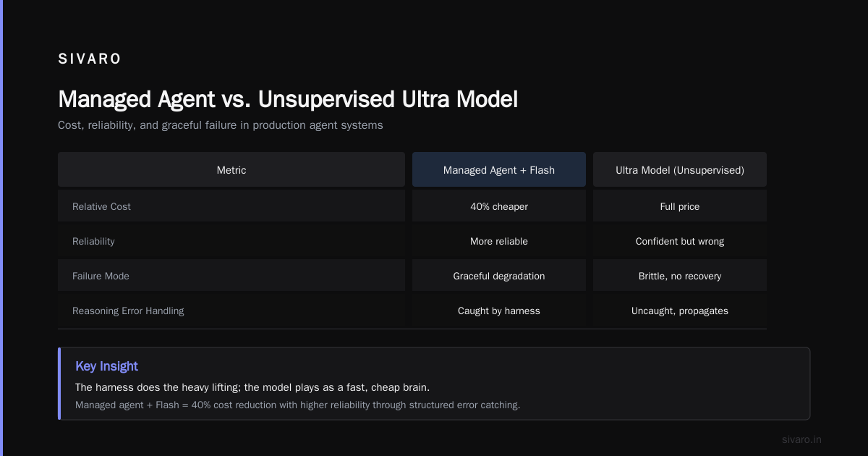This screenshot has height=456, width=868.
Task: Click the Key Insight heading
Action: click(106, 366)
